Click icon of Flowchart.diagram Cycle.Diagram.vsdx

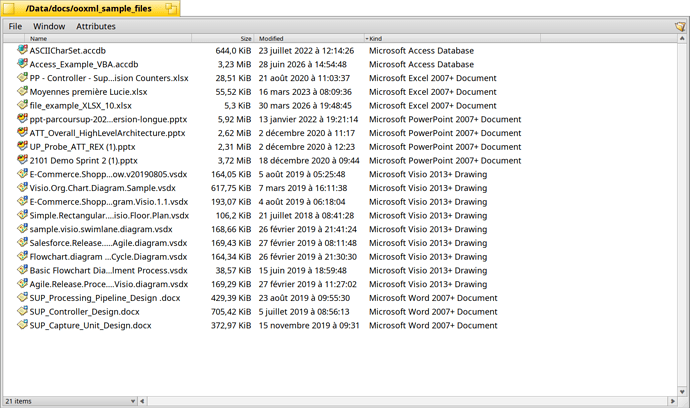click(22, 256)
